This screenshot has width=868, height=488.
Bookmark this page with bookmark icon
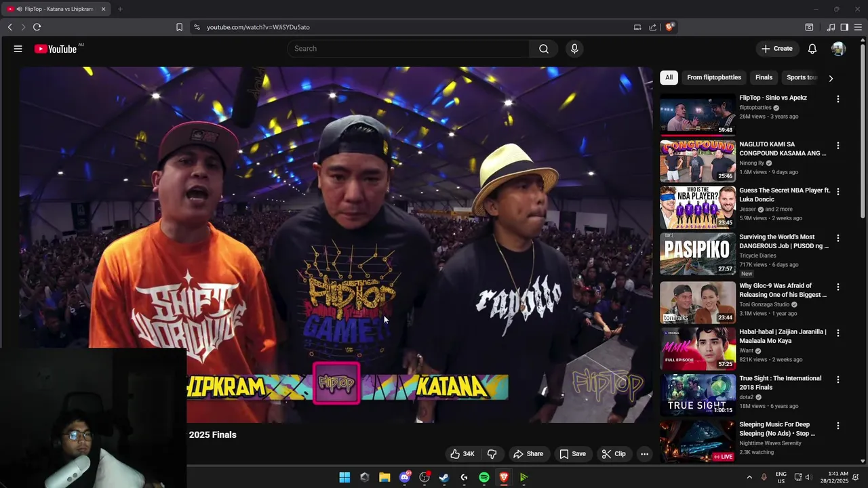tap(179, 27)
